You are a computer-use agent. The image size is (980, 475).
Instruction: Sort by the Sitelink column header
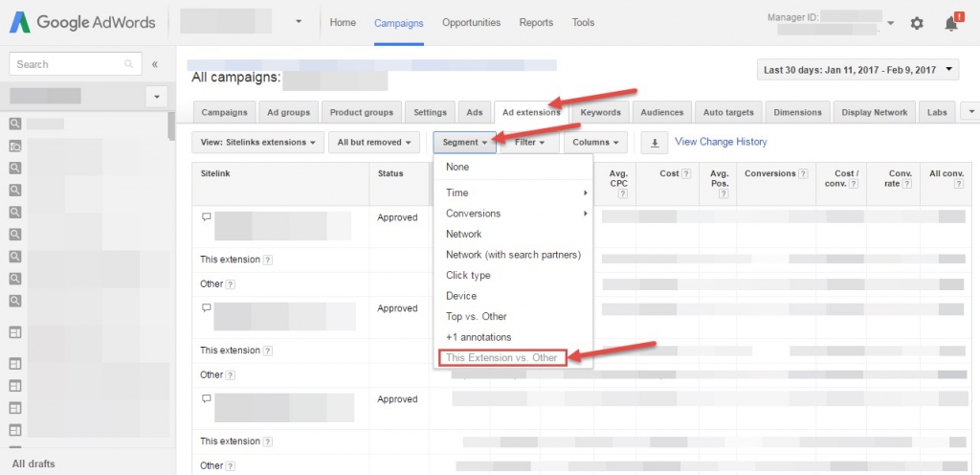point(215,173)
